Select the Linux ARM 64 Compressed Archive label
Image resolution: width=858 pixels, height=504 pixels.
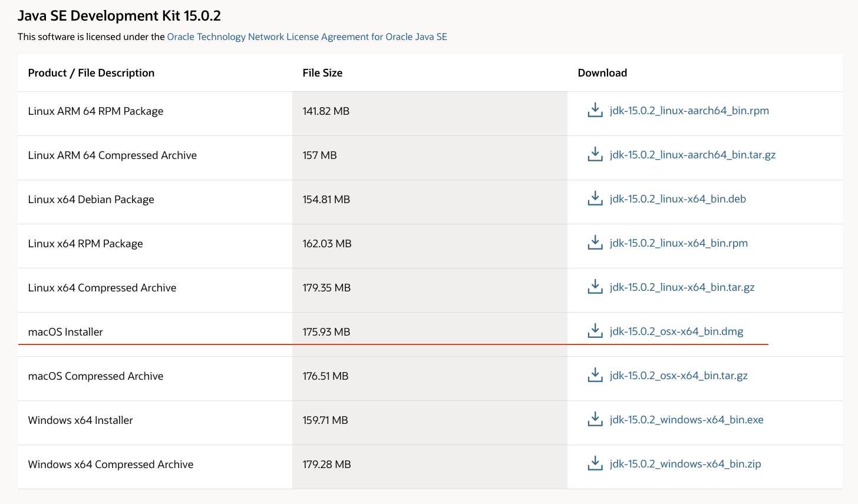tap(113, 155)
